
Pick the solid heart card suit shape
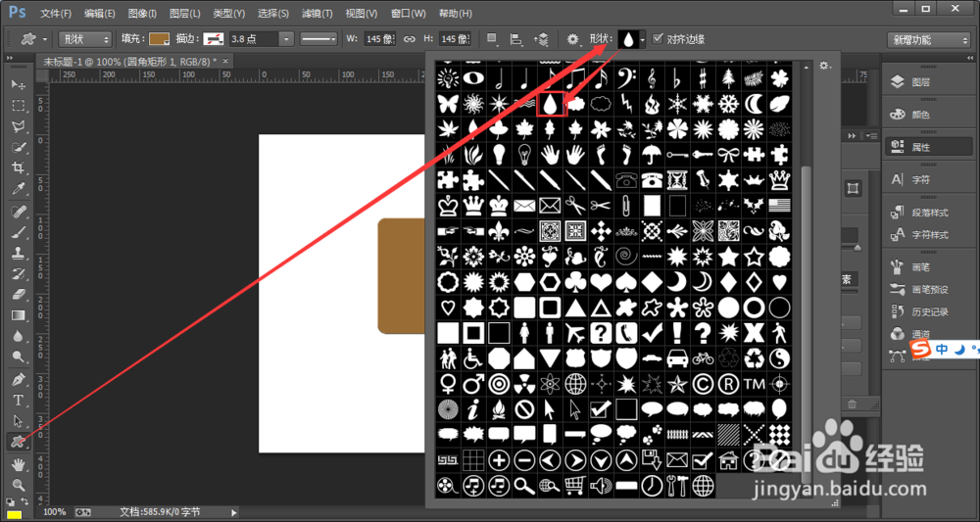(x=602, y=282)
